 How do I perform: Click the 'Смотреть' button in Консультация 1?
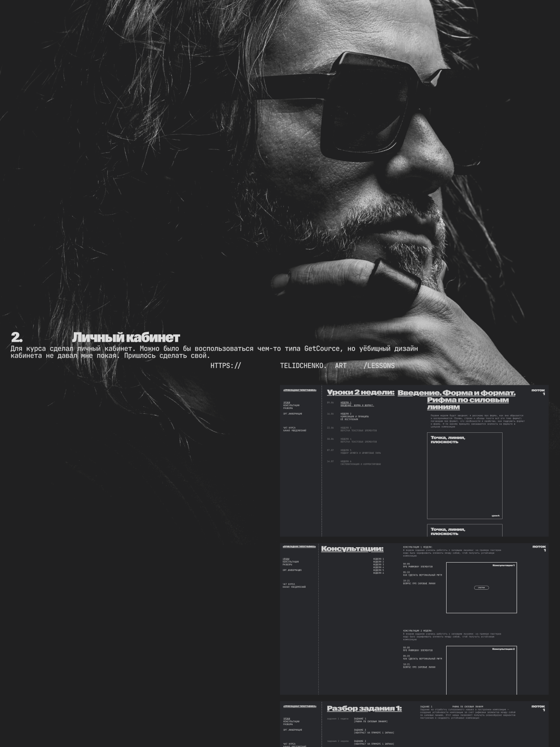pyautogui.click(x=481, y=588)
